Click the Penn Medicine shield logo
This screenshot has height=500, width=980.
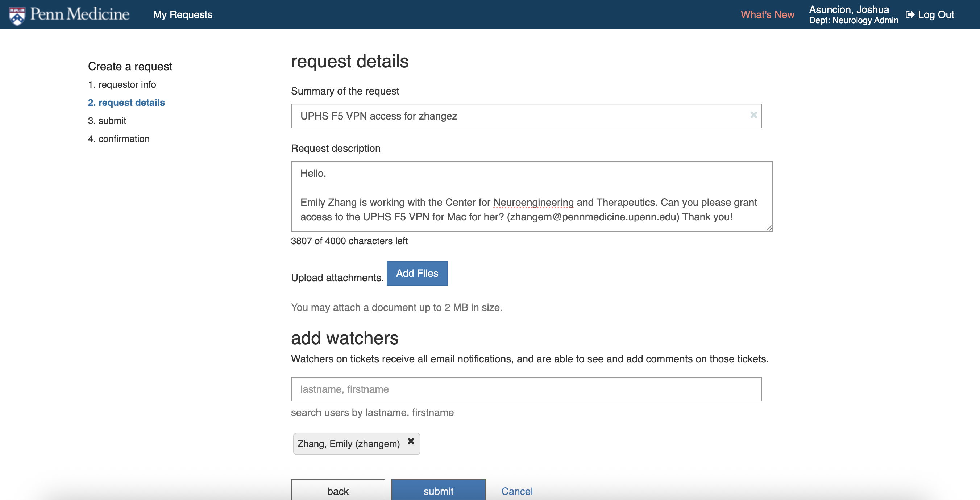pos(17,16)
